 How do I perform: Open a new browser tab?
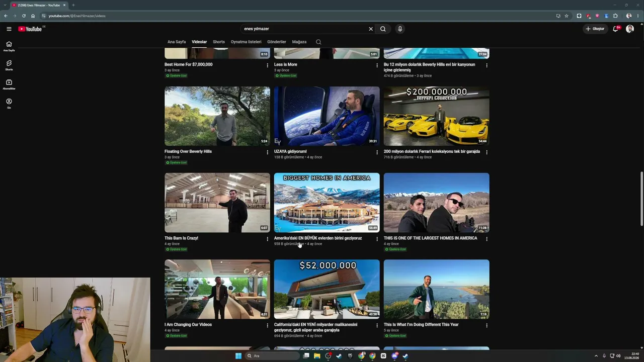click(73, 5)
